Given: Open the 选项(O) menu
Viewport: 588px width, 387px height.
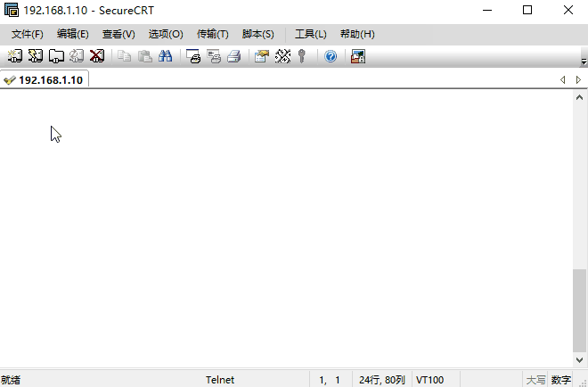Looking at the screenshot, I should point(166,34).
